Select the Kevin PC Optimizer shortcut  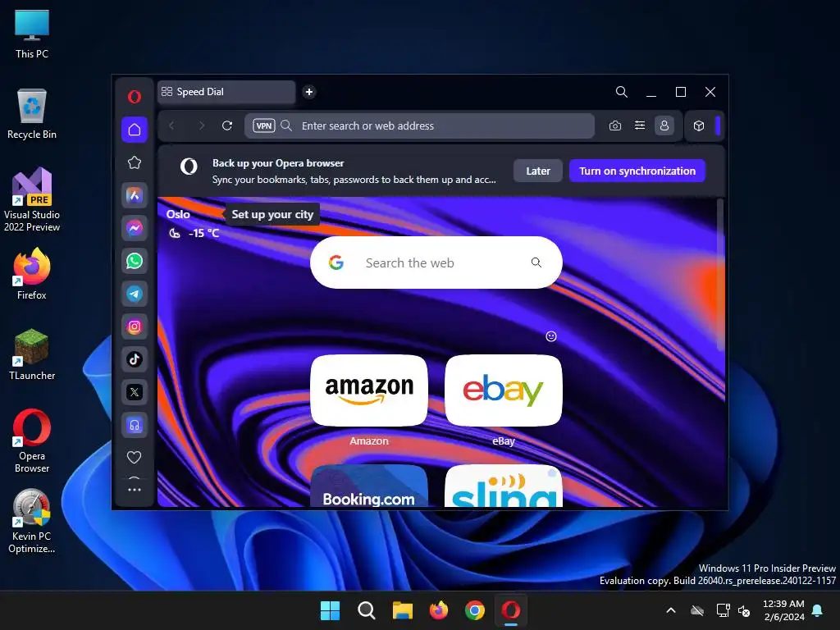(x=32, y=521)
